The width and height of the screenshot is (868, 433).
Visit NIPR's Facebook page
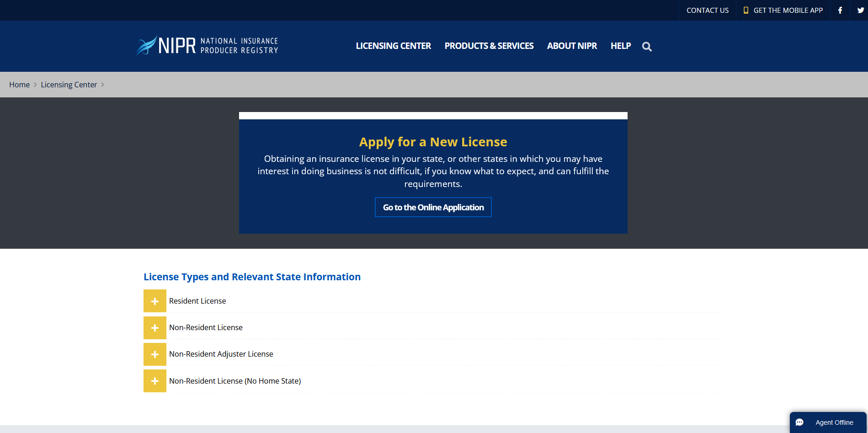(x=840, y=10)
